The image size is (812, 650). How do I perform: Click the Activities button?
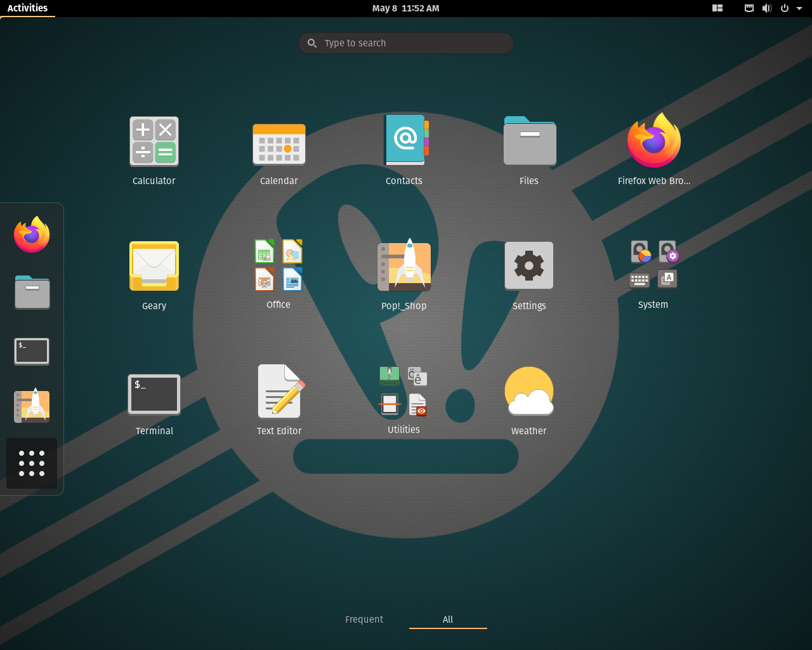coord(27,8)
